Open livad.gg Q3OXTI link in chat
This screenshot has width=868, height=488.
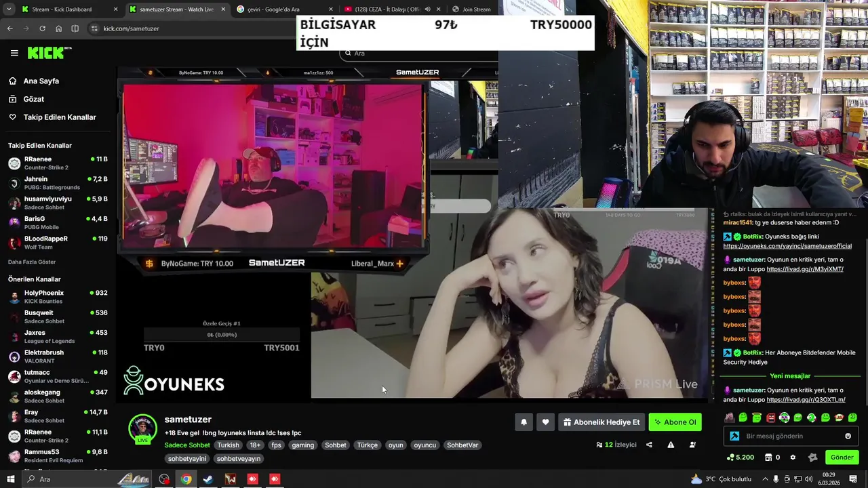[x=806, y=400]
